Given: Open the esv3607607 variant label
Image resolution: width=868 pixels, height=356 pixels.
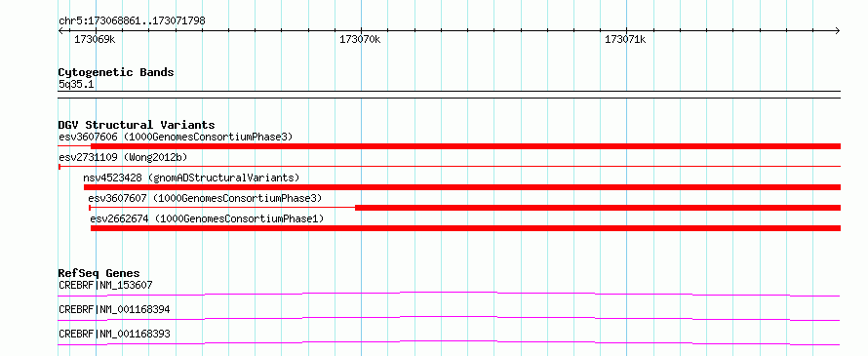Looking at the screenshot, I should pos(205,198).
